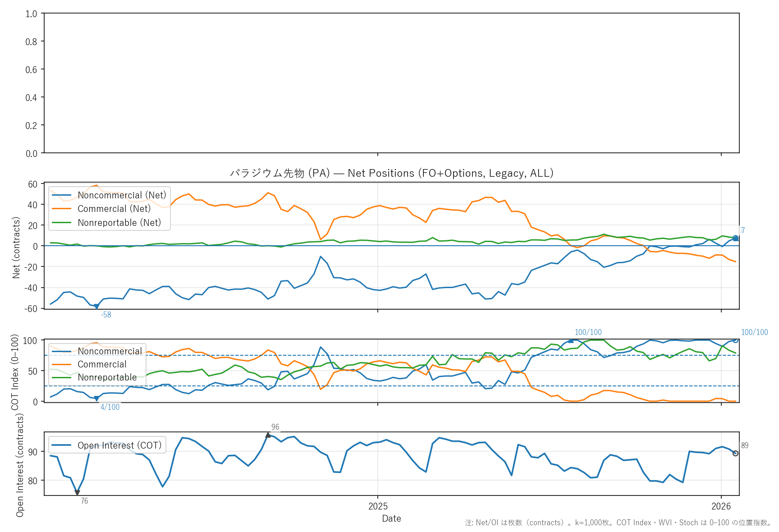Viewport: 779px width, 532px height.
Task: Click the 76 trough triangle on Open Interest
Action: 77,493
